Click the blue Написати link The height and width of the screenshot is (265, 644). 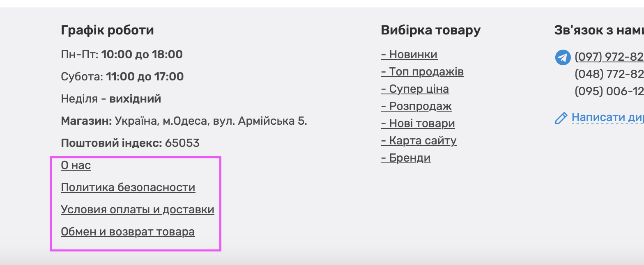(x=607, y=118)
